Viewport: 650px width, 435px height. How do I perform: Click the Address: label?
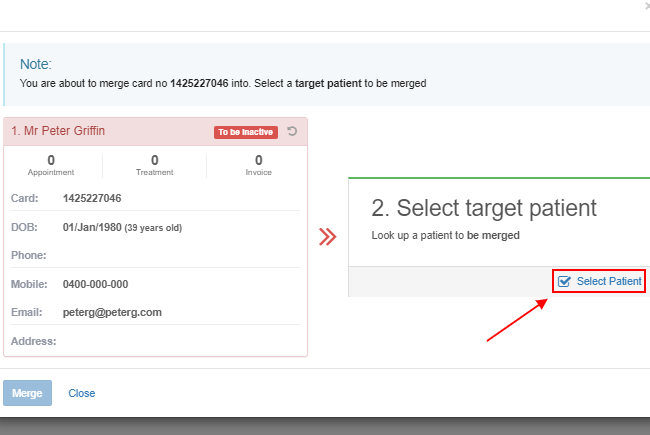(34, 341)
